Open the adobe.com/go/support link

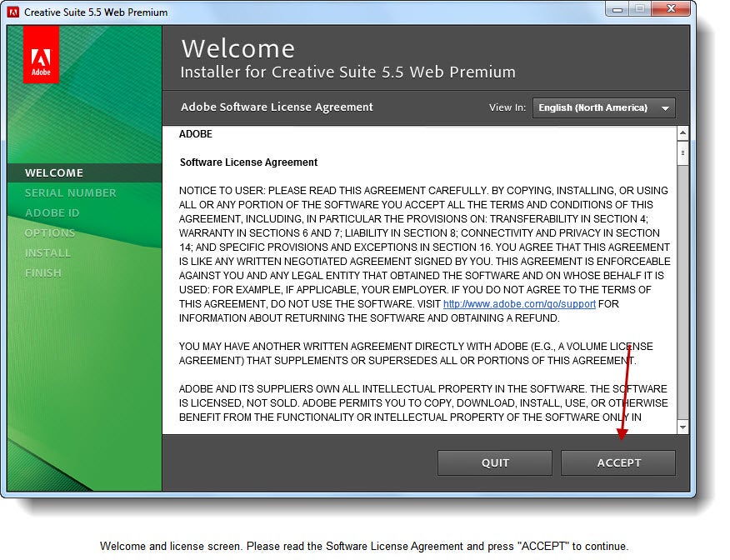[x=519, y=304]
